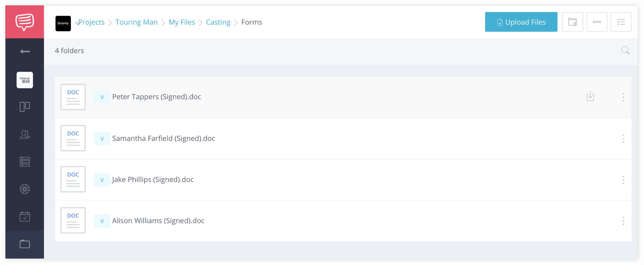Toggle the checklist view button
644x265 pixels.
coord(621,22)
